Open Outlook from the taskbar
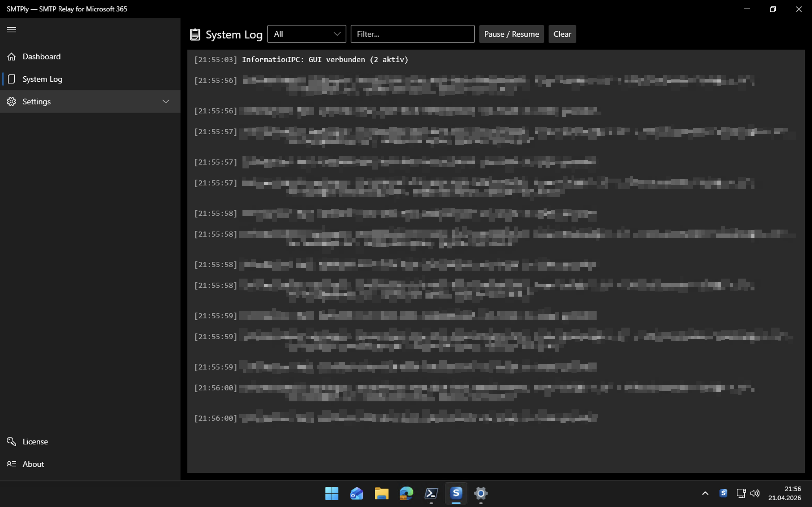 click(356, 493)
